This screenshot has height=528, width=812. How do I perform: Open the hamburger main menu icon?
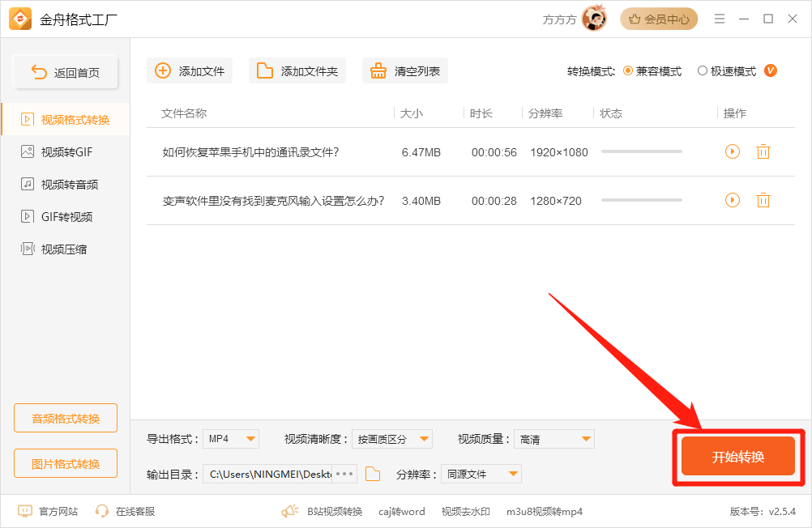[720, 19]
